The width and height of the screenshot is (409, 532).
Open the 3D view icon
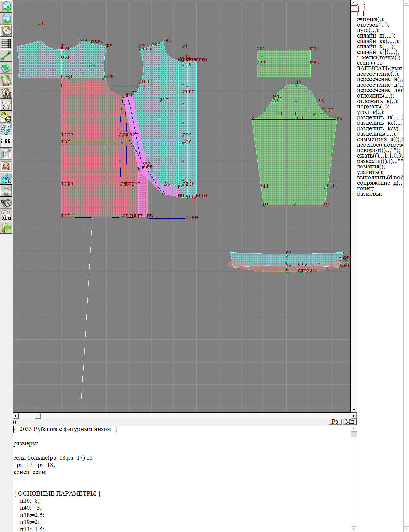tap(6, 178)
